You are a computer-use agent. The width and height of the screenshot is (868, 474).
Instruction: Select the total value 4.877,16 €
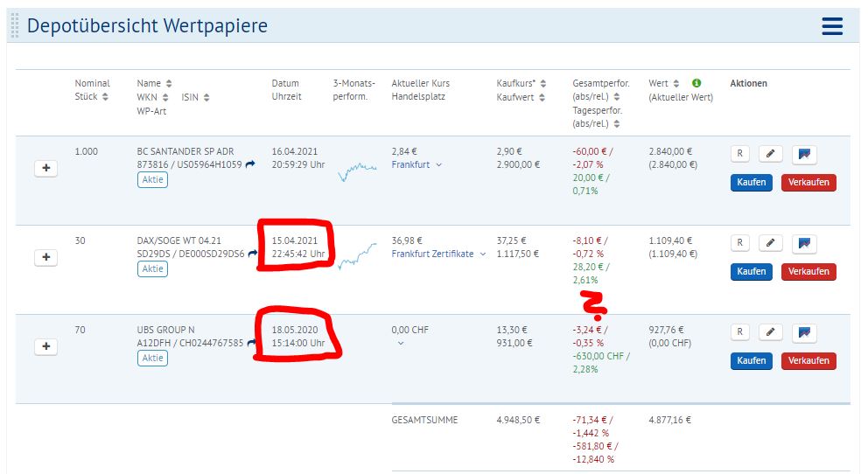(x=670, y=420)
